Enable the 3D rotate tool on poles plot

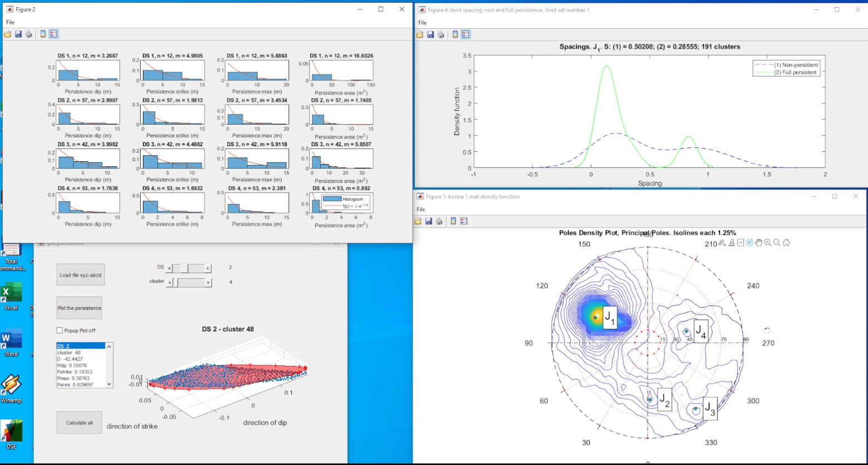(x=749, y=243)
